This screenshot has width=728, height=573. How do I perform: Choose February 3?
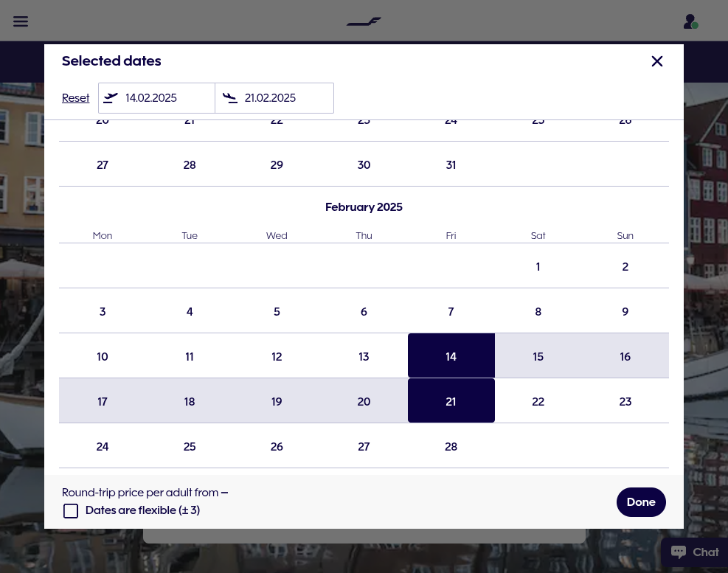(x=103, y=312)
